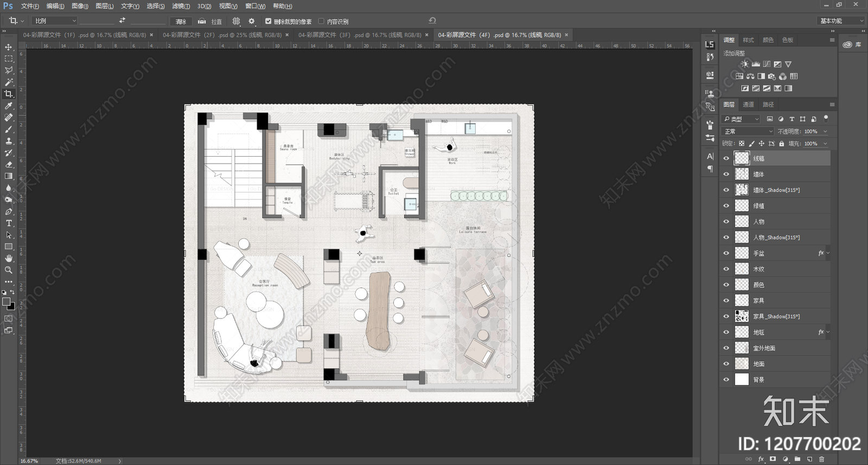Select the Magic Wand tool
Image resolution: width=868 pixels, height=465 pixels.
[x=9, y=82]
